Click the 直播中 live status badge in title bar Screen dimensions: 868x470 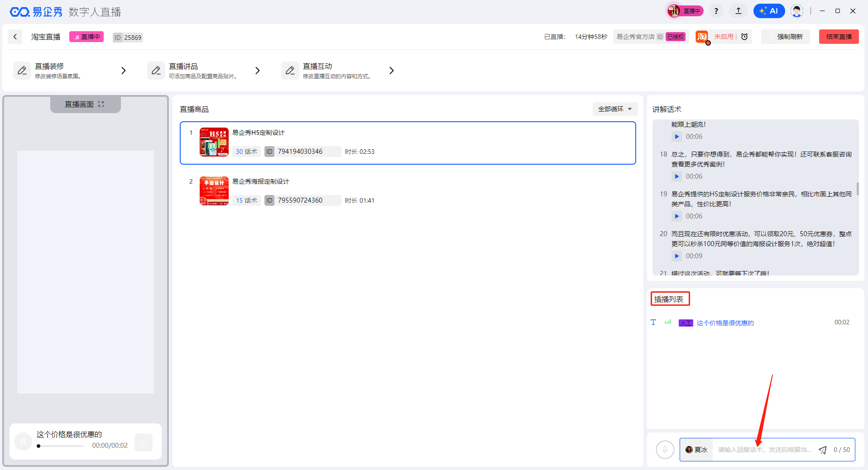click(x=685, y=11)
